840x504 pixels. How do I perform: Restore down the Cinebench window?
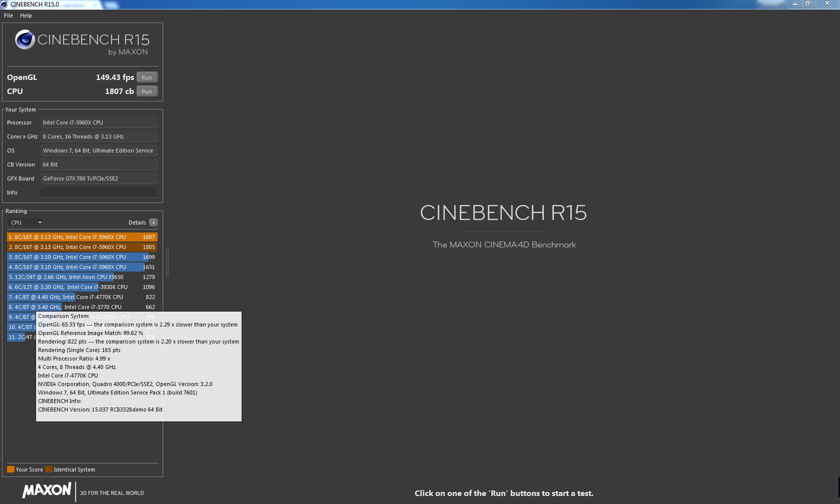(x=807, y=3)
